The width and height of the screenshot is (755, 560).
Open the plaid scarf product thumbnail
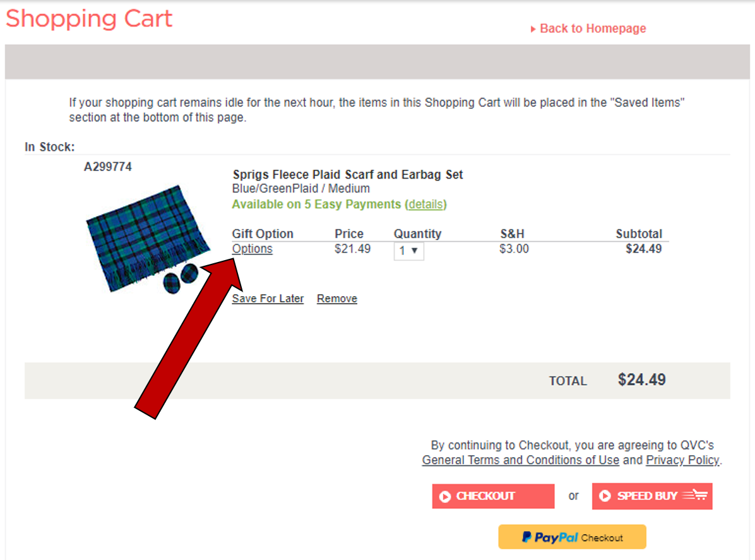(x=146, y=239)
